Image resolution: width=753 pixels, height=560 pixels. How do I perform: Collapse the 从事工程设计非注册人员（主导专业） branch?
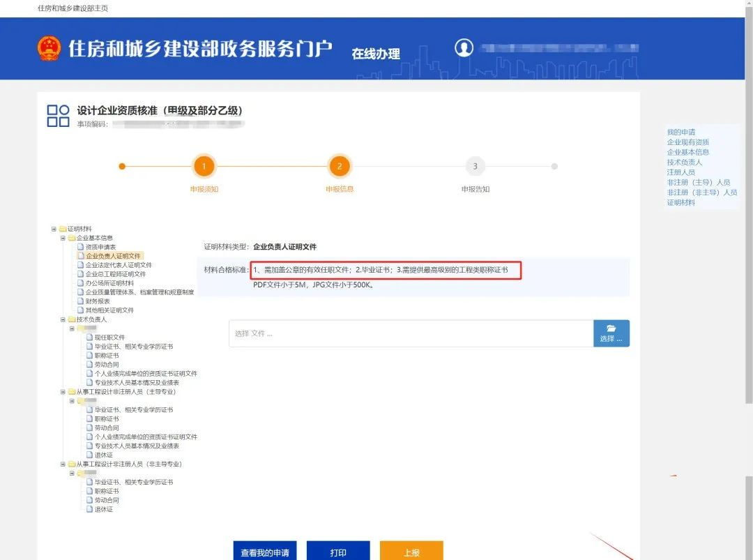pyautogui.click(x=63, y=392)
